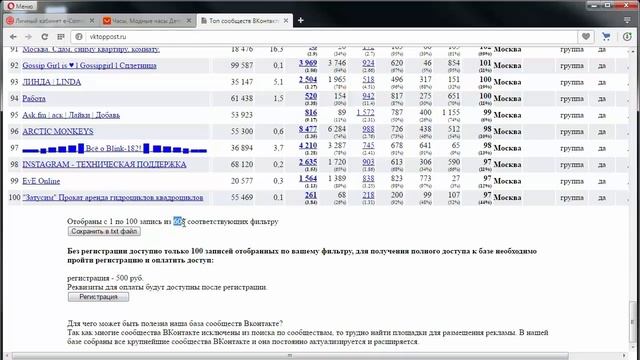Close the Часы tab
640x360 pixels.
click(189, 20)
